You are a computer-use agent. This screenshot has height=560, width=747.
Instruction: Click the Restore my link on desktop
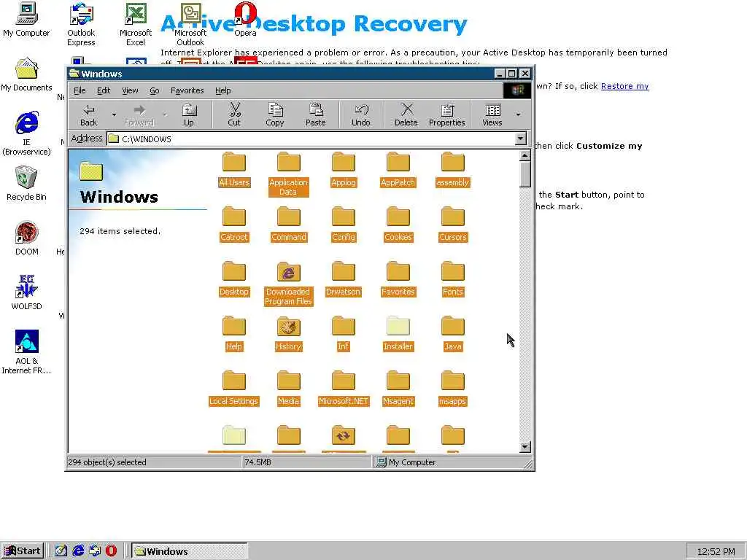tap(624, 86)
